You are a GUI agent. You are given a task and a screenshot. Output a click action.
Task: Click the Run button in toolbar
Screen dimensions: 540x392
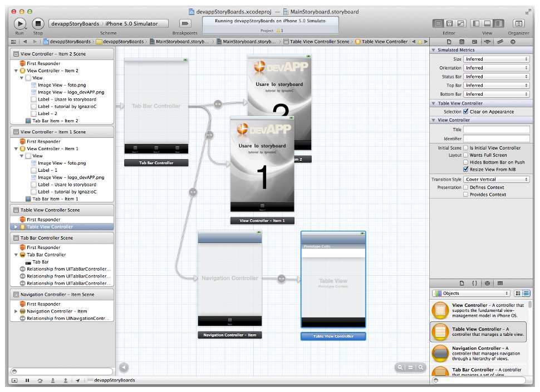[19, 23]
